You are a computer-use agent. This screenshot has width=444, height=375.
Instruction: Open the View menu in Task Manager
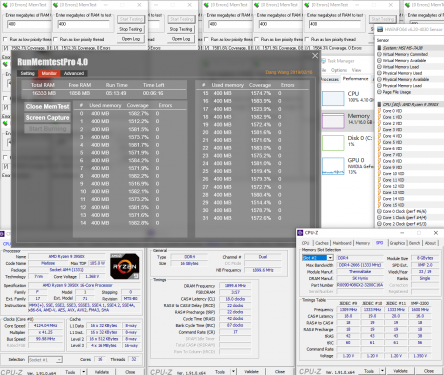[x=356, y=70]
